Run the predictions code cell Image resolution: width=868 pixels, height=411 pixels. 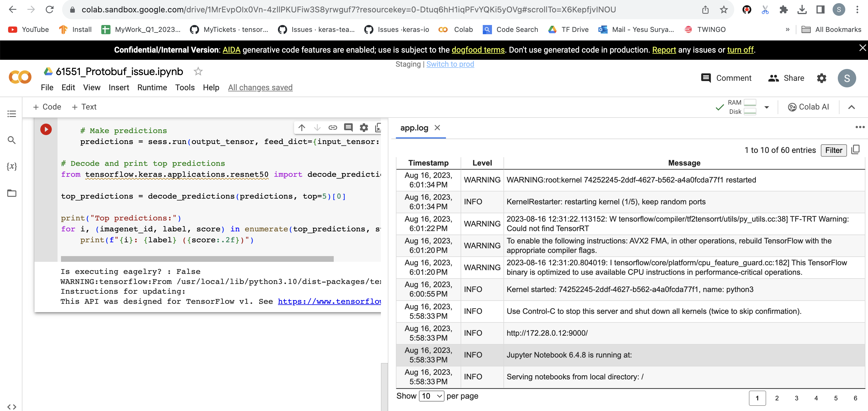(45, 129)
